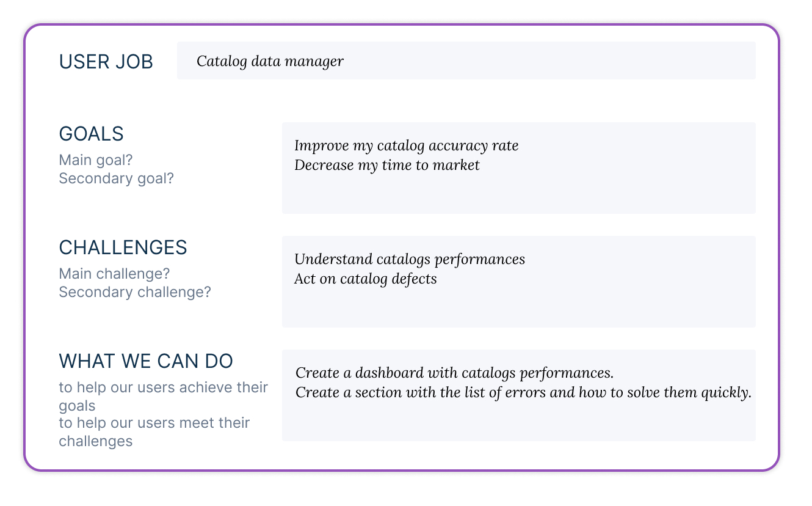Select the WHAT WE CAN DO heading
The width and height of the screenshot is (812, 506).
click(x=146, y=361)
